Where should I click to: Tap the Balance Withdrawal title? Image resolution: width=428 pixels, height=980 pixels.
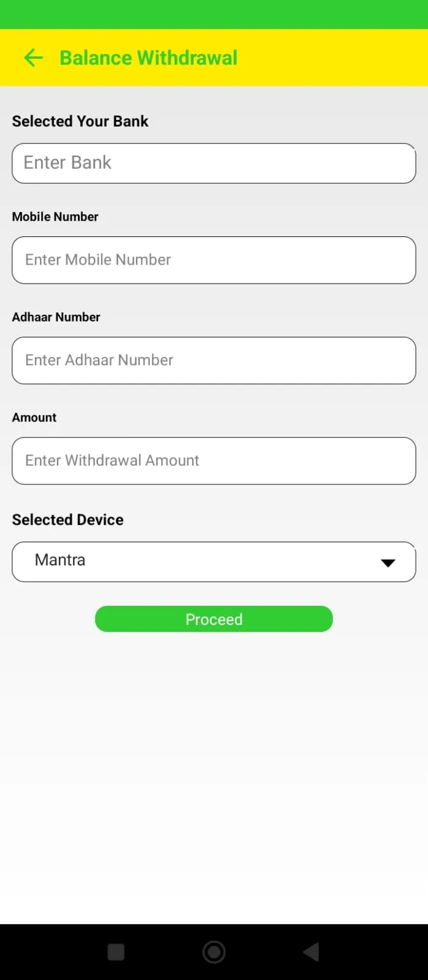pyautogui.click(x=148, y=58)
